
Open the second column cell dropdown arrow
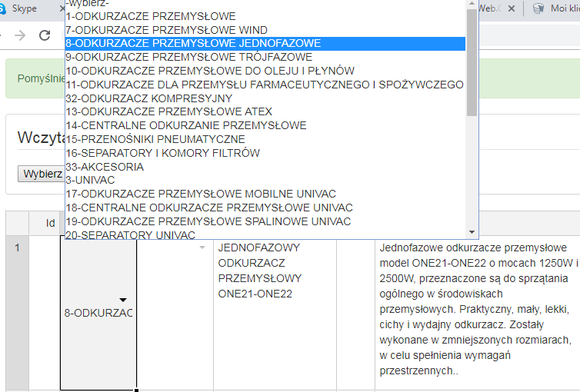(x=202, y=247)
